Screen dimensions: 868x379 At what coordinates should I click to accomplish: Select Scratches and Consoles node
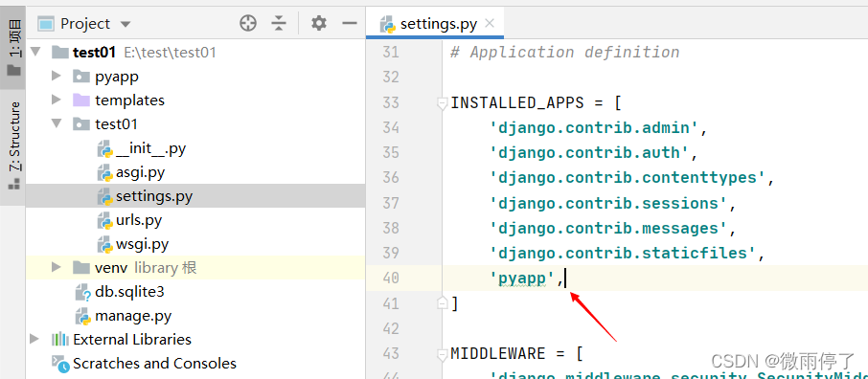tap(154, 363)
